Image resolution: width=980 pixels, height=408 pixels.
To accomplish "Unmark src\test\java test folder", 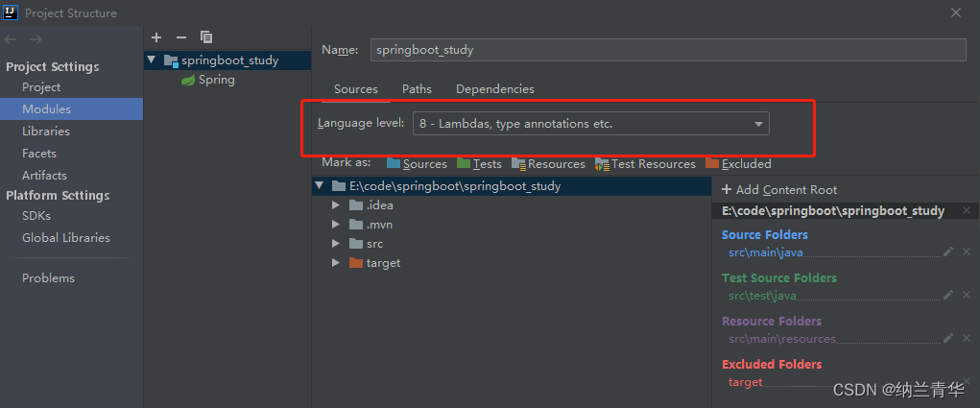I will [x=967, y=295].
